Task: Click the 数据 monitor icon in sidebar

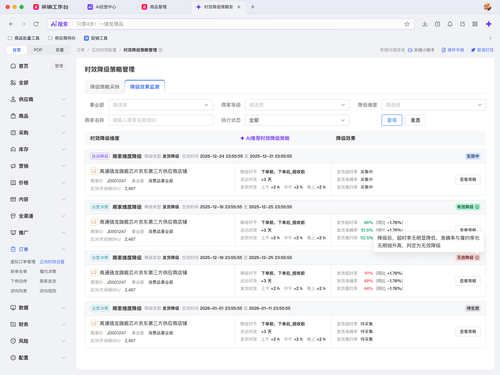Action: coord(13,308)
